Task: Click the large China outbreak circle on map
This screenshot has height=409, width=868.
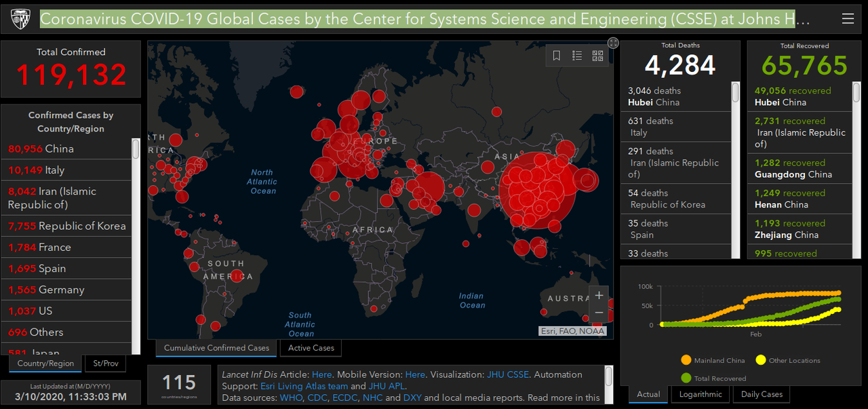Action: point(538,190)
